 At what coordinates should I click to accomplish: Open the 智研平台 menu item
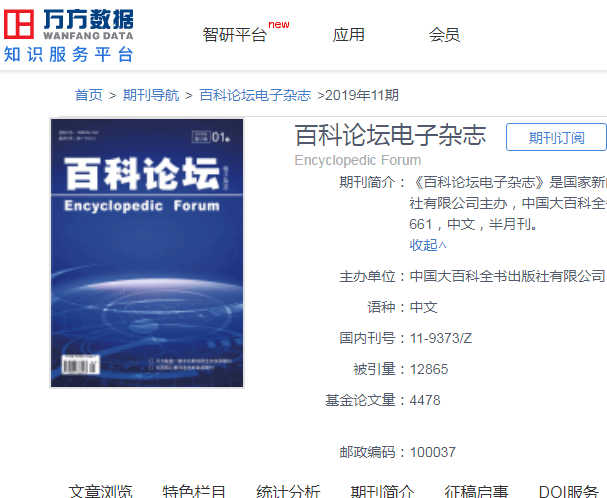click(x=235, y=35)
